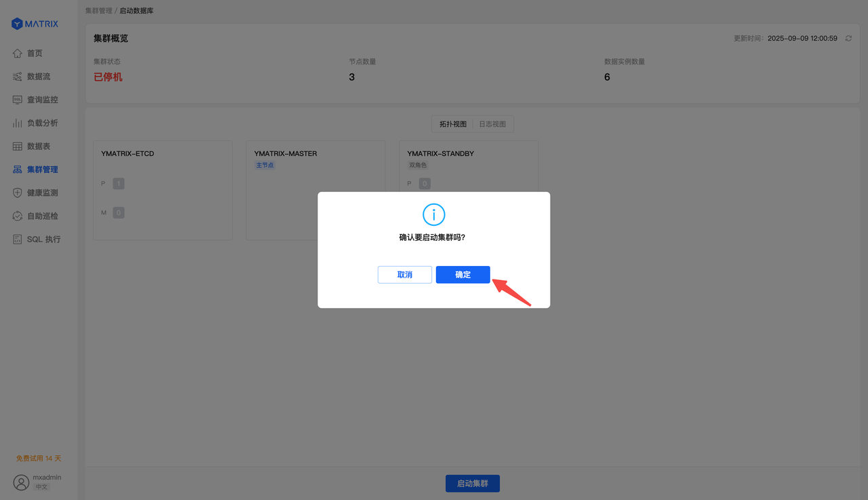Confirm cluster start with 确定 button
This screenshot has height=500, width=868.
tap(462, 275)
